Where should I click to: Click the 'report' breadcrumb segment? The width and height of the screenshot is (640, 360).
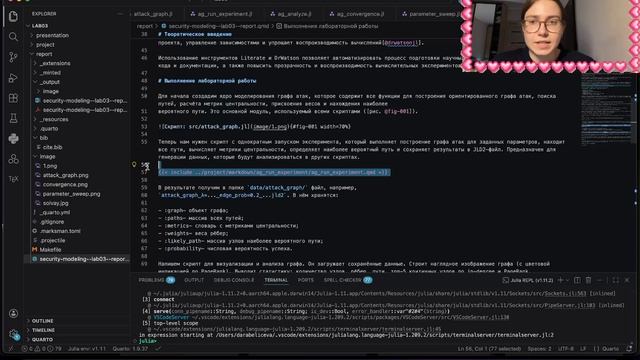[x=144, y=26]
